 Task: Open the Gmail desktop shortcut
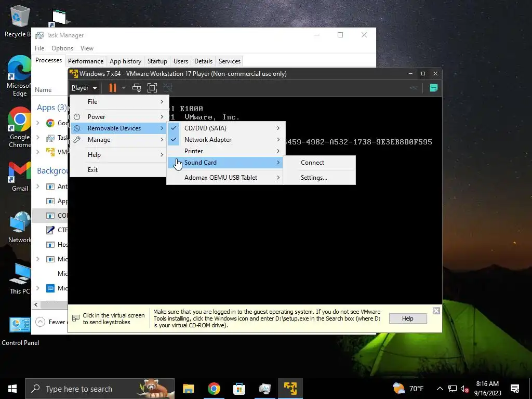coord(20,177)
